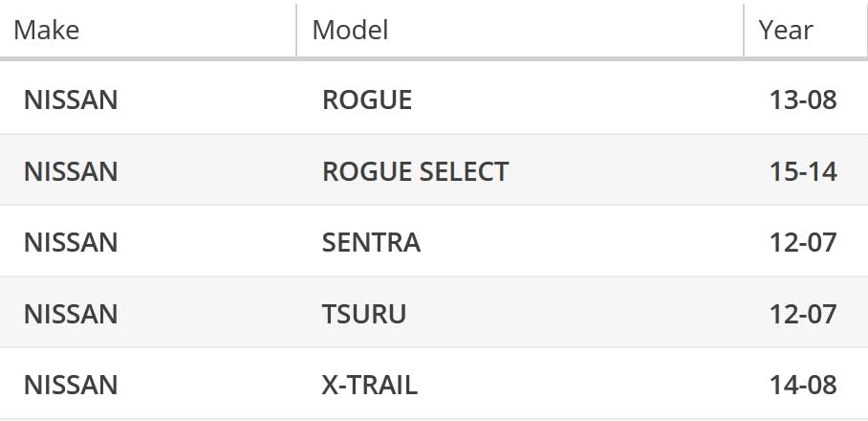Click the TSURU row's 12-07 year
This screenshot has height=421, width=868.
click(x=803, y=314)
